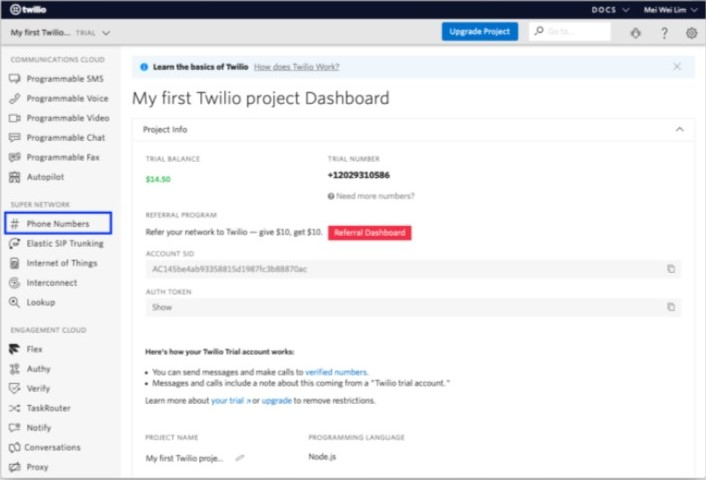
Task: Open the verified numbers link
Action: (x=336, y=372)
